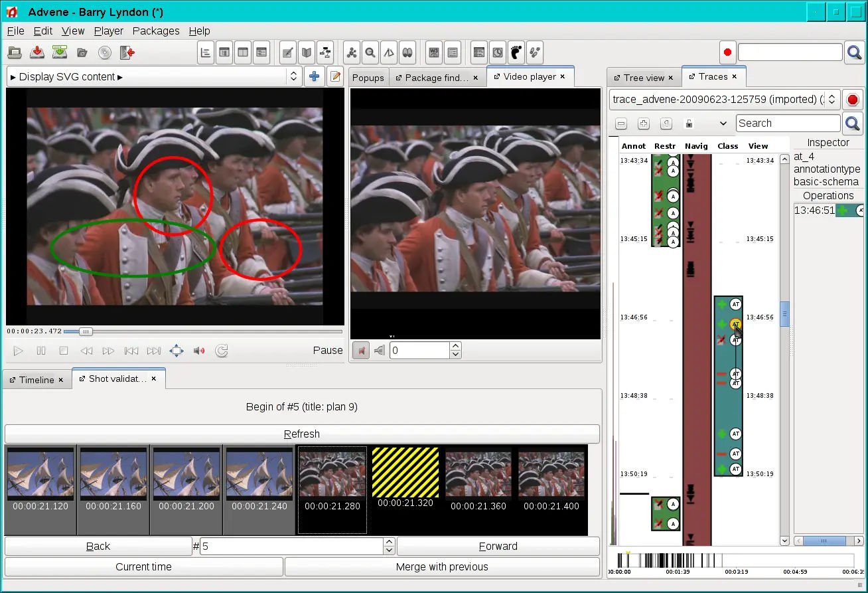Click the notepad edit icon beside SVG selector
Image resolution: width=868 pixels, height=593 pixels.
335,76
